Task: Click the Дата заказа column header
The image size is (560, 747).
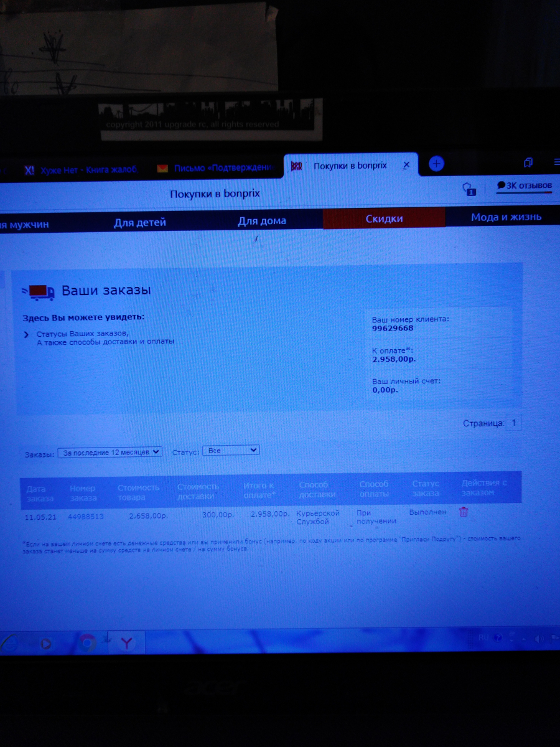Action: [x=39, y=494]
